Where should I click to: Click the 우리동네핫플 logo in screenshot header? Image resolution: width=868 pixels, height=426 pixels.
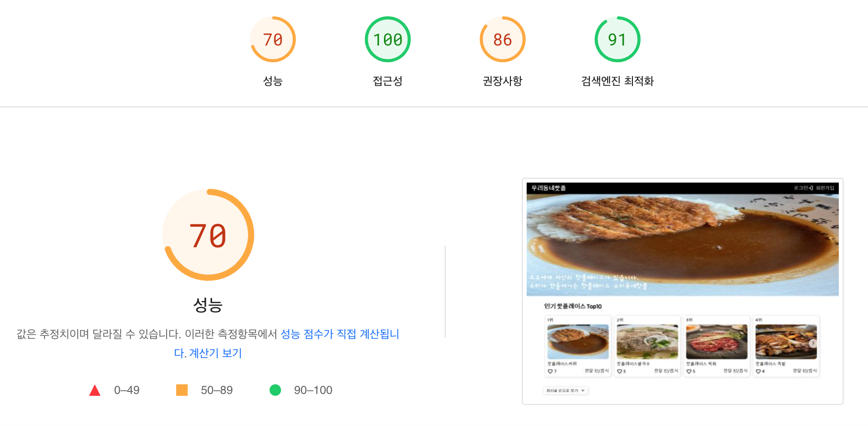point(549,188)
